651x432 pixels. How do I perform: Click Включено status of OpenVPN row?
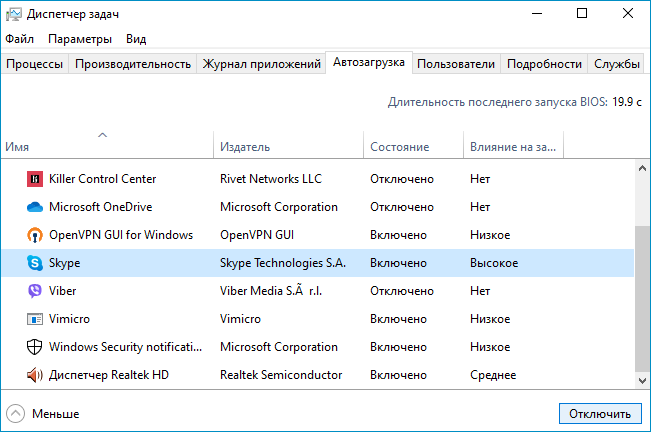399,235
